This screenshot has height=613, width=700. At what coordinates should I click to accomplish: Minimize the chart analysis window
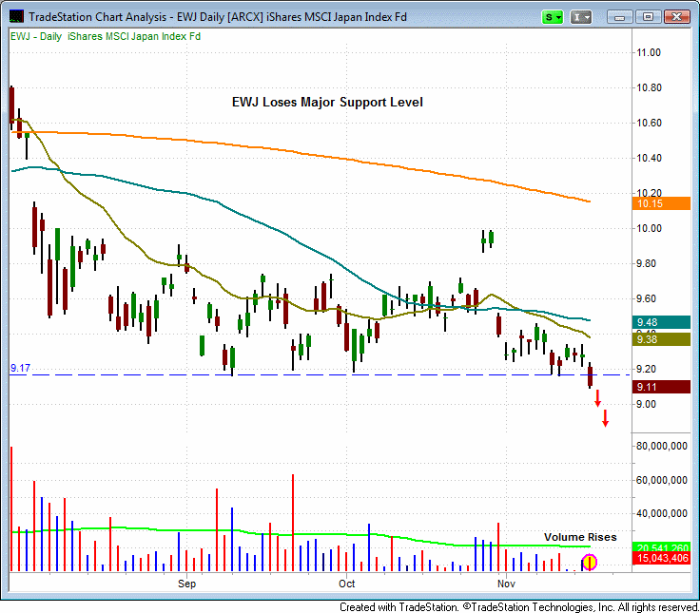point(619,17)
